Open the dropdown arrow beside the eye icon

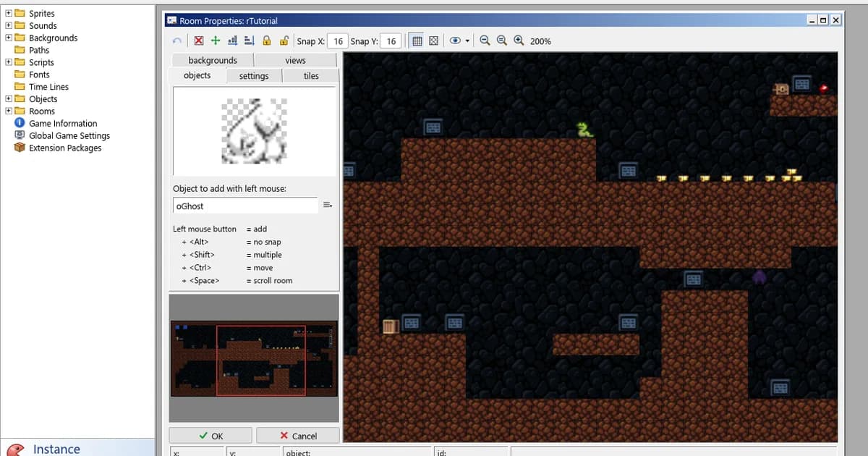click(x=468, y=41)
